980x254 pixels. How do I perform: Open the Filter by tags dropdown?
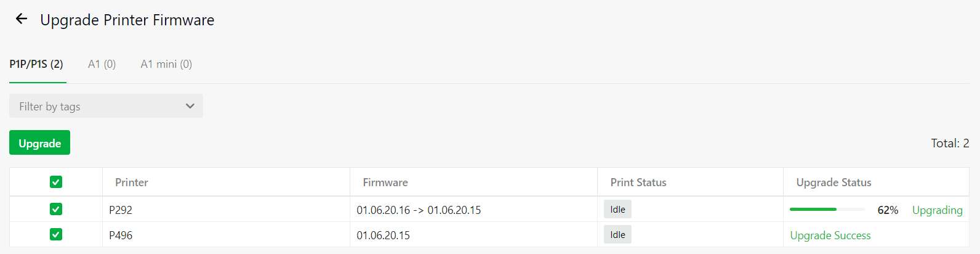click(106, 106)
